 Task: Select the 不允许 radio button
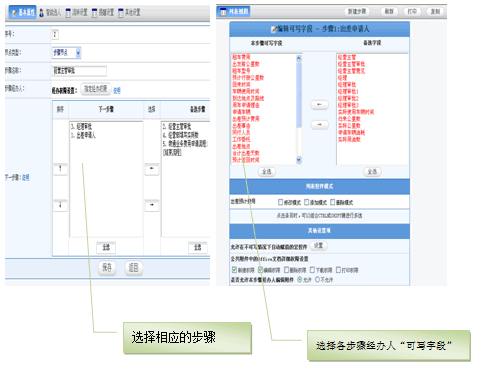[x=317, y=279]
